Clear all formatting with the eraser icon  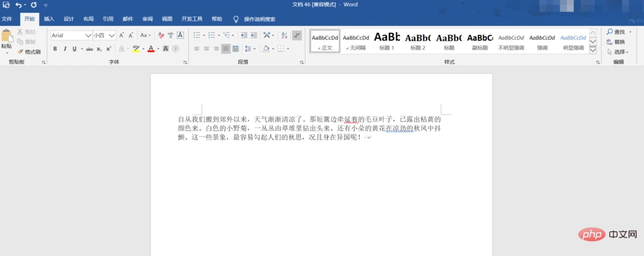161,36
